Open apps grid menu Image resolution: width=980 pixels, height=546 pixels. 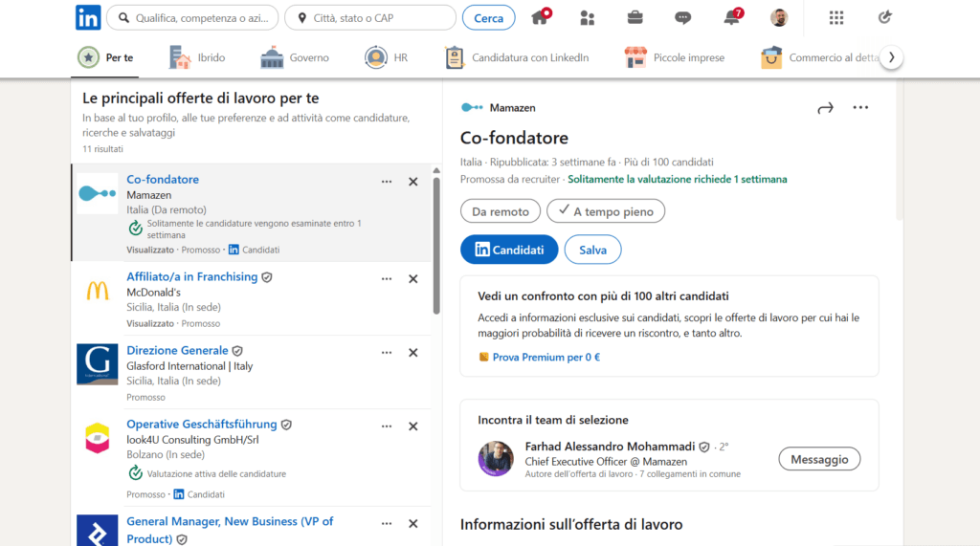point(836,17)
